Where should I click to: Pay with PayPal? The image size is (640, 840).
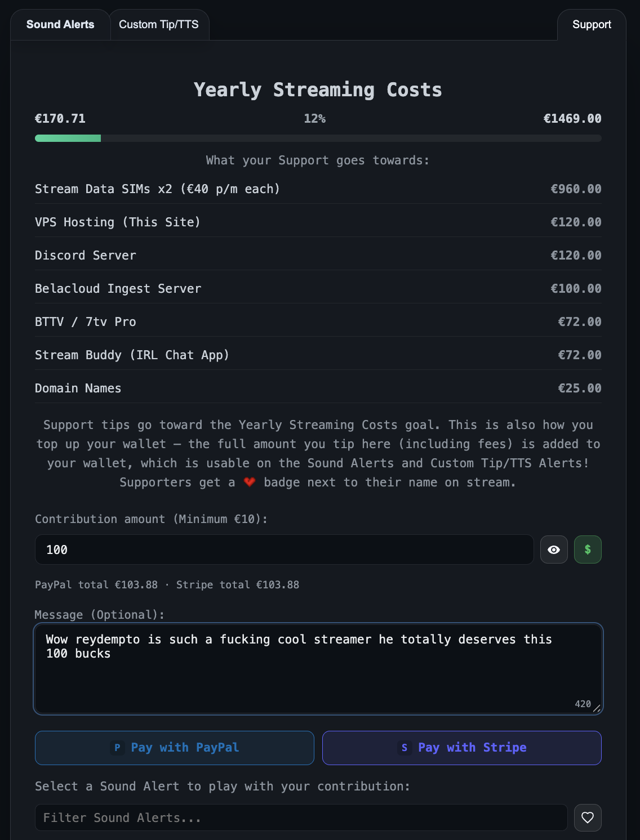point(175,748)
